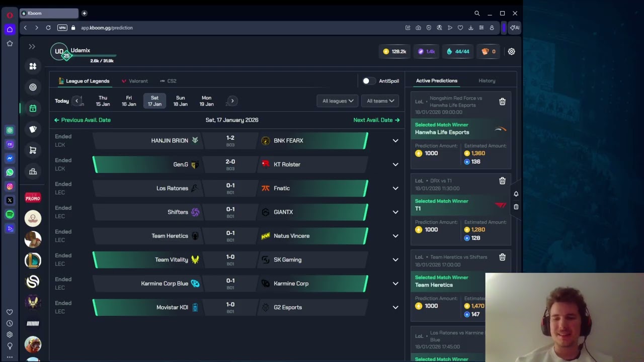Go to Next Avail. Date
Viewport: 644px width, 362px height.
coord(376,120)
